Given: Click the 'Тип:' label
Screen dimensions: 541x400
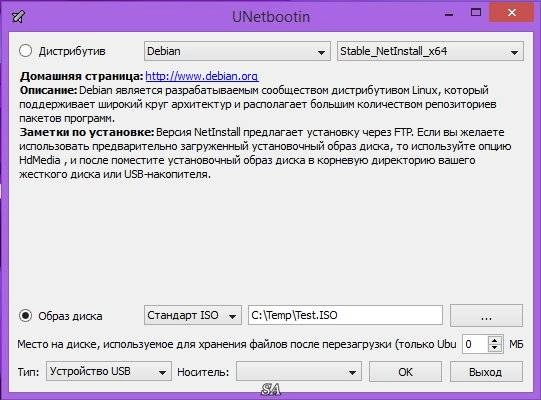Looking at the screenshot, I should point(28,372).
